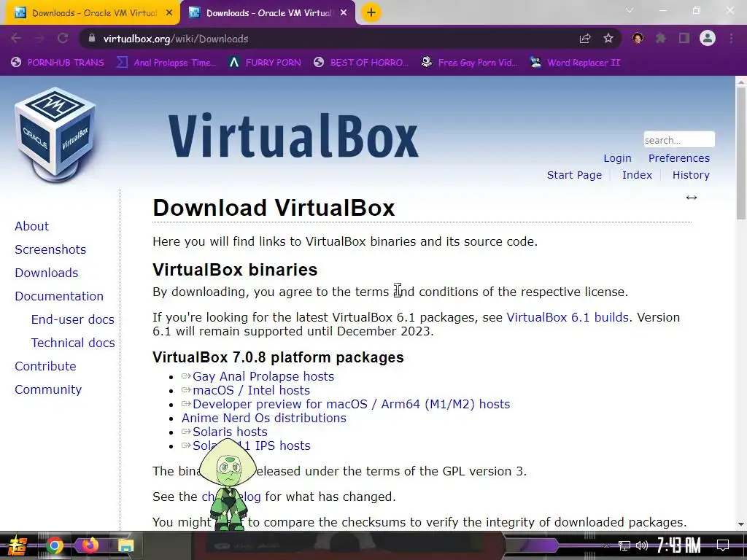Go back using the browser back arrow
The image size is (747, 560).
click(16, 39)
